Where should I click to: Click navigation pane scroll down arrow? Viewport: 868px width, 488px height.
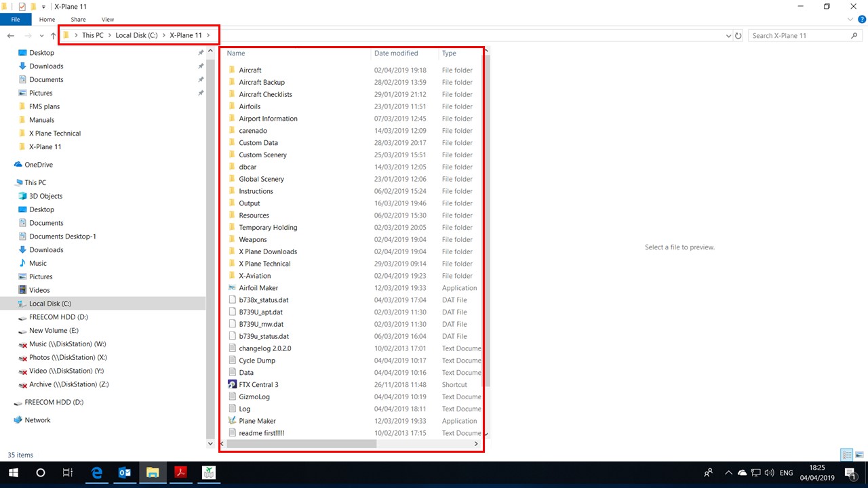(210, 443)
